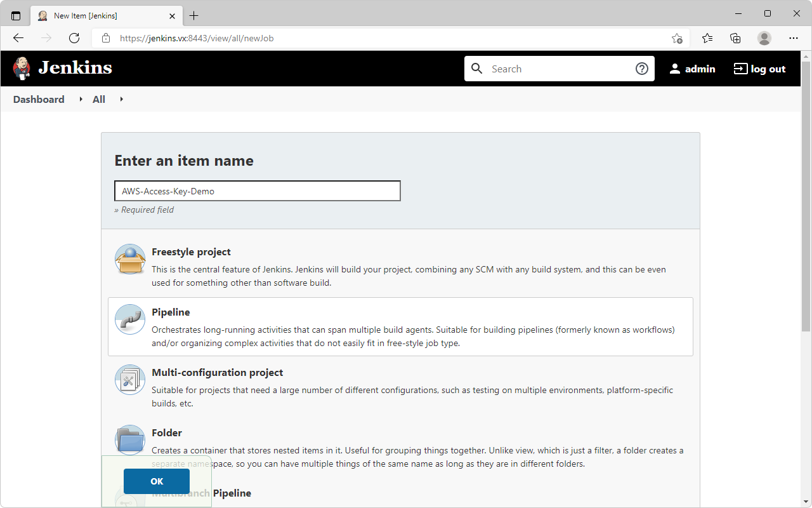Select the Folder icon
This screenshot has width=812, height=508.
pos(130,440)
